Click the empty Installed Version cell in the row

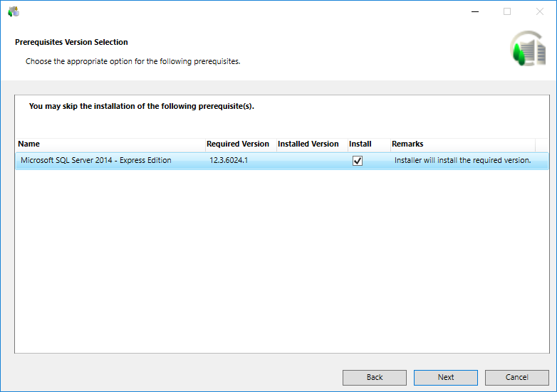tap(311, 161)
